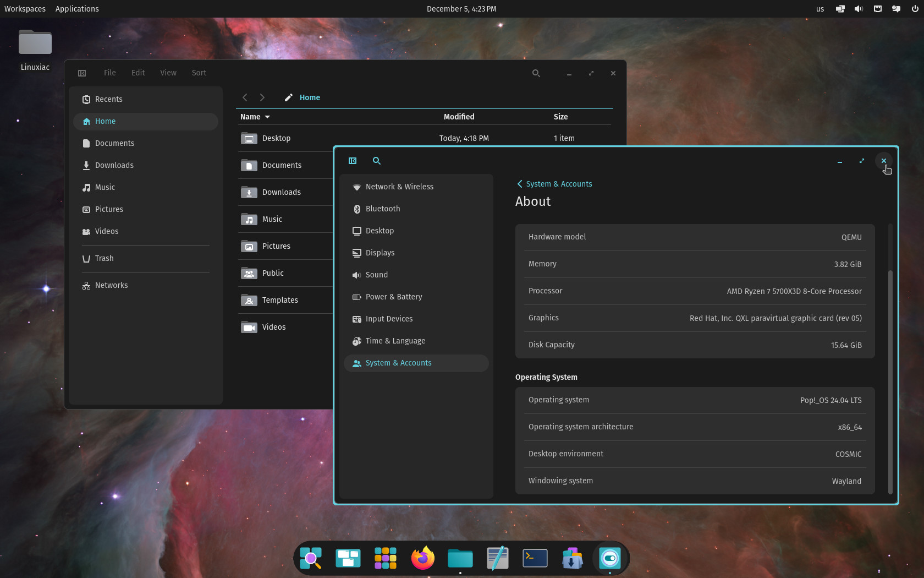Select Sound settings page
Screen dimensions: 924x578
[x=416, y=275]
